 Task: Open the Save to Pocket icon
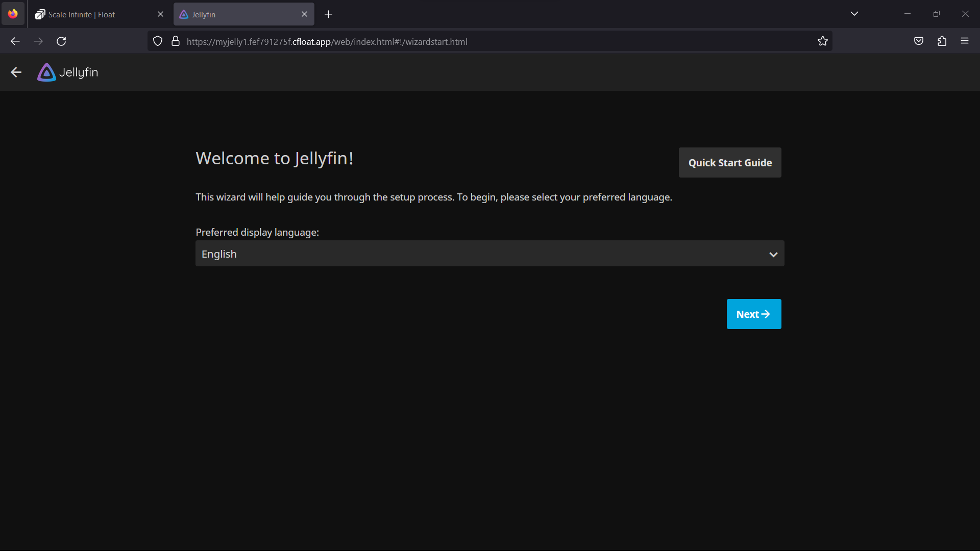pyautogui.click(x=919, y=41)
